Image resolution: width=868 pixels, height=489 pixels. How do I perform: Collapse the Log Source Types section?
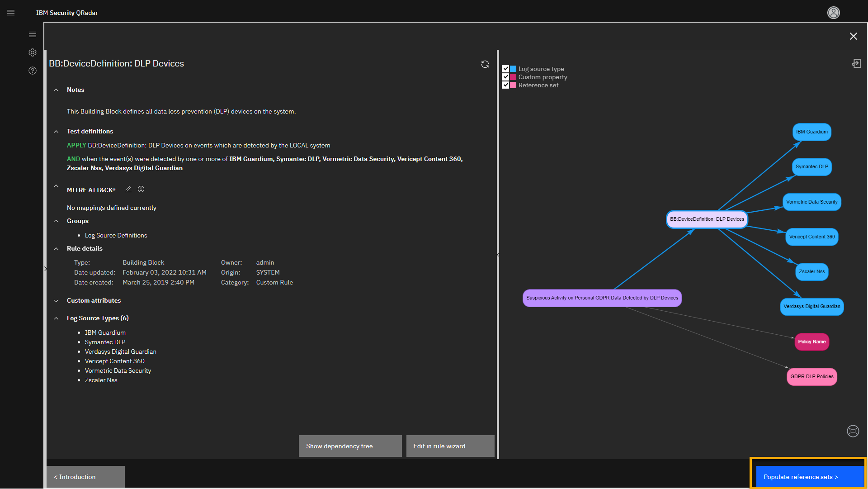56,318
